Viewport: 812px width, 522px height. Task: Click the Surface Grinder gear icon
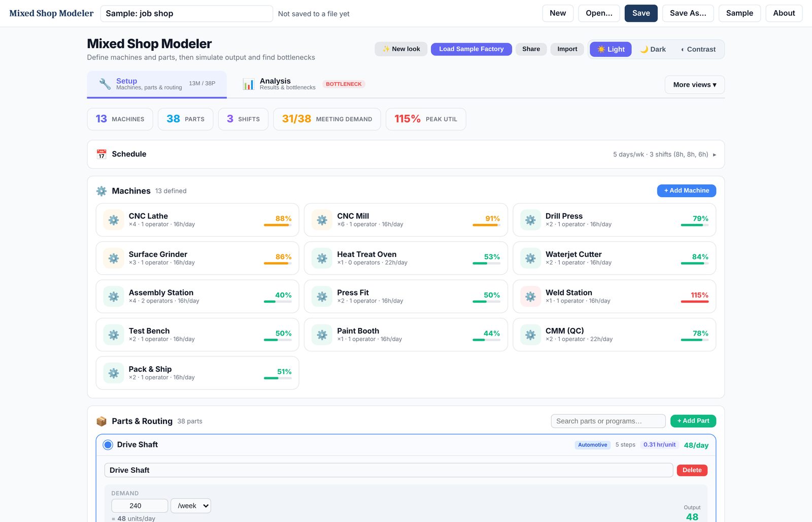click(114, 258)
